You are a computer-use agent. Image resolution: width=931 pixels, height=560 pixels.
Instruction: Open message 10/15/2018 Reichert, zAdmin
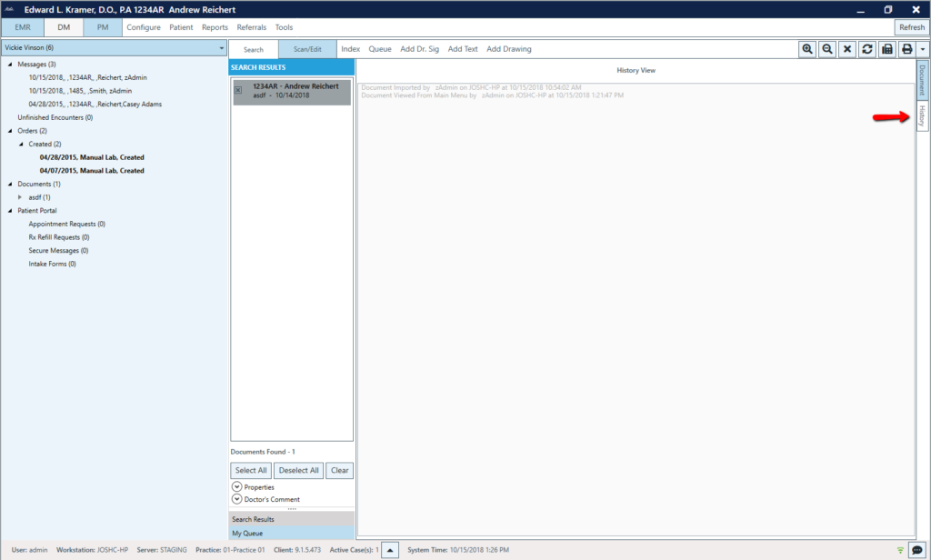click(88, 78)
